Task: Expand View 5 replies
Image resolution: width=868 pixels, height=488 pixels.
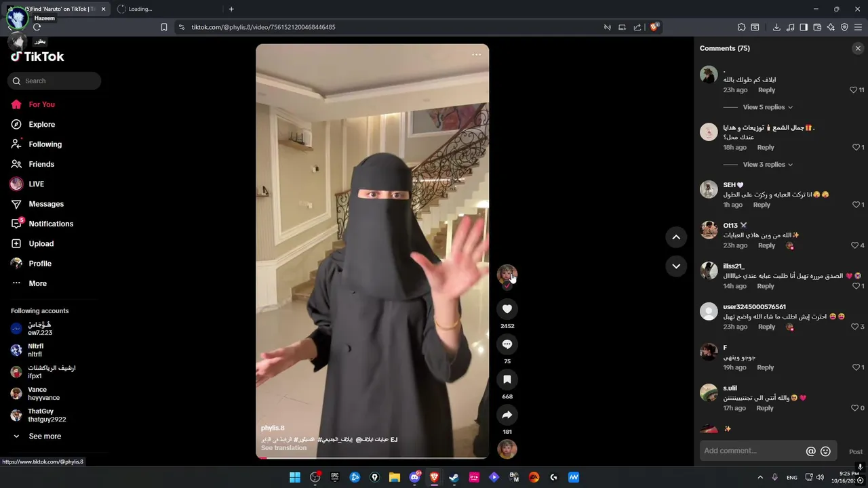Action: pos(768,107)
